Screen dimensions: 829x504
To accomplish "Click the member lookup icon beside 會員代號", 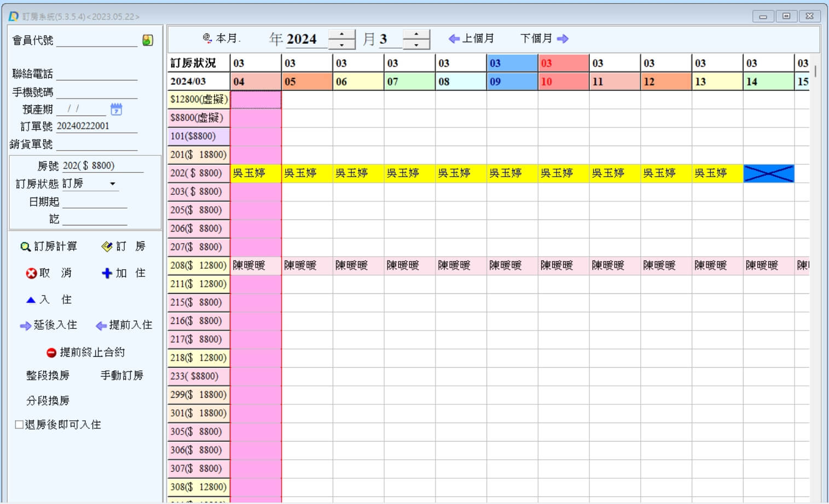I will (x=148, y=40).
